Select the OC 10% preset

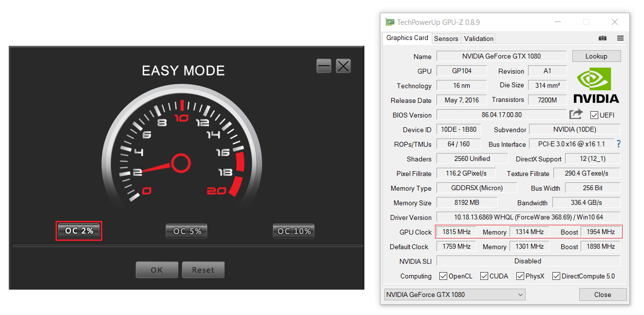pyautogui.click(x=294, y=231)
